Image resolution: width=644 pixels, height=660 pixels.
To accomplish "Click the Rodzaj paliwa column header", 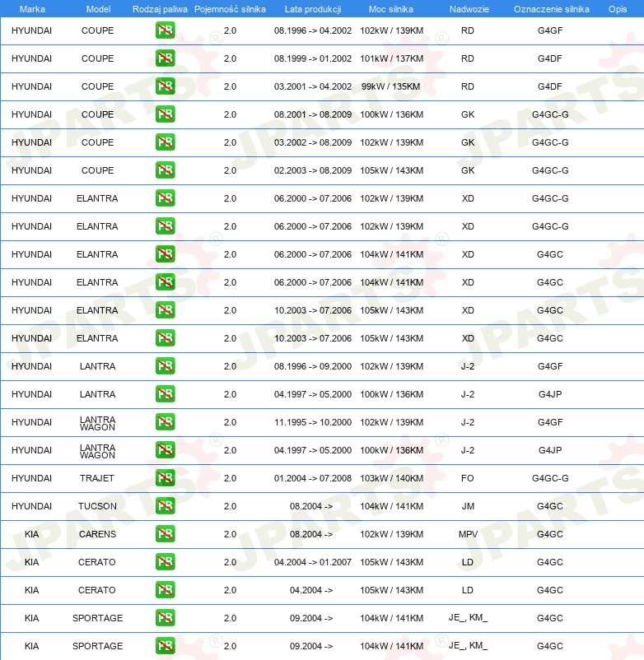I will pos(160,9).
